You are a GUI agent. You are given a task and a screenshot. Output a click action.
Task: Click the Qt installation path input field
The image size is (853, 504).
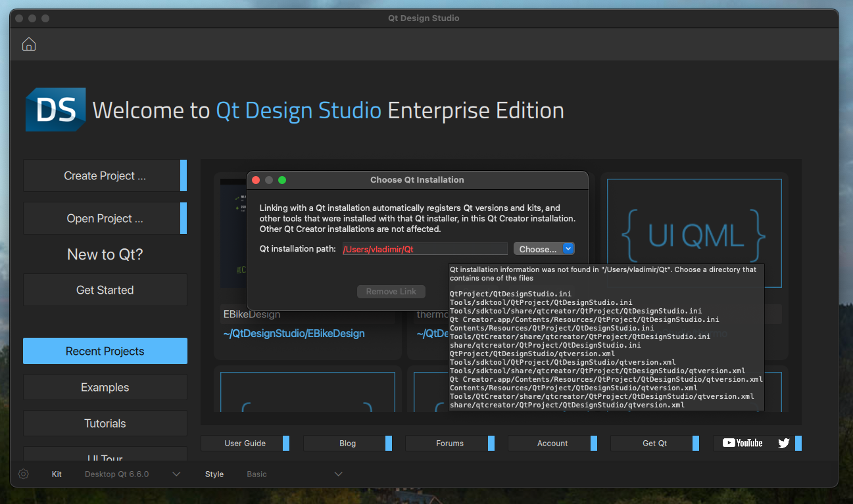pyautogui.click(x=425, y=249)
